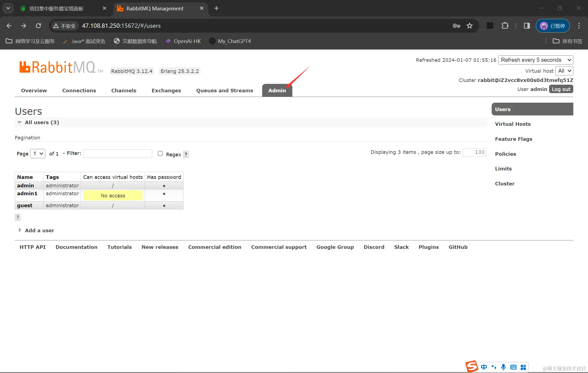Reload the page with the refresh icon

[x=38, y=26]
